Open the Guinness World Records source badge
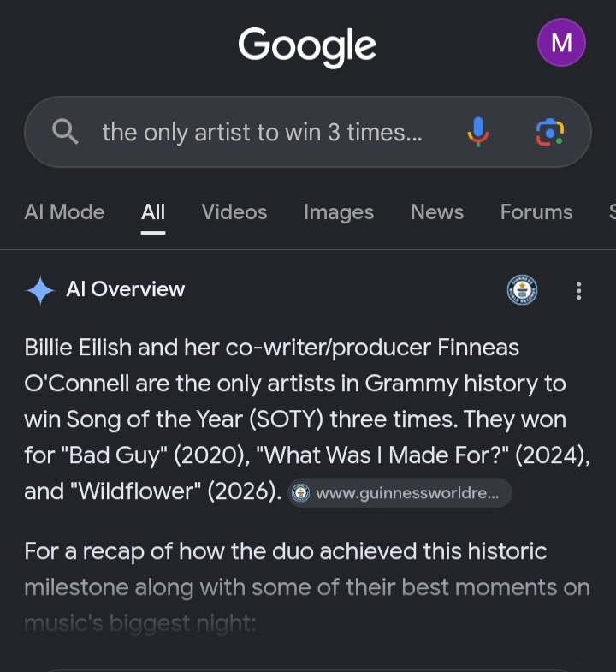 [522, 289]
